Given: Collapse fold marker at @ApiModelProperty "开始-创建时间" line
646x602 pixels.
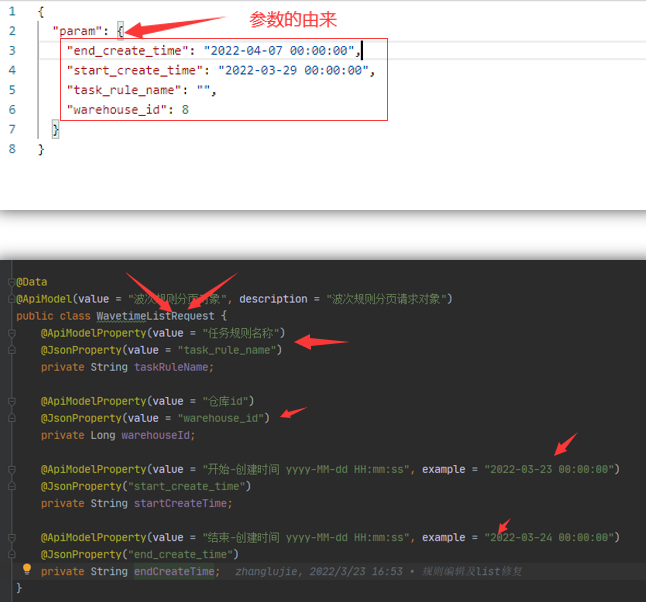Looking at the screenshot, I should [x=12, y=469].
